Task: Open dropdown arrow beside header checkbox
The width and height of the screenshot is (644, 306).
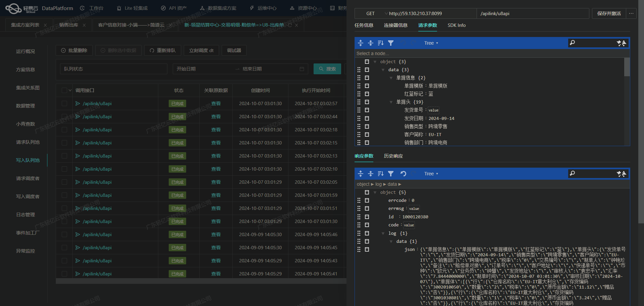Action: tap(70, 90)
